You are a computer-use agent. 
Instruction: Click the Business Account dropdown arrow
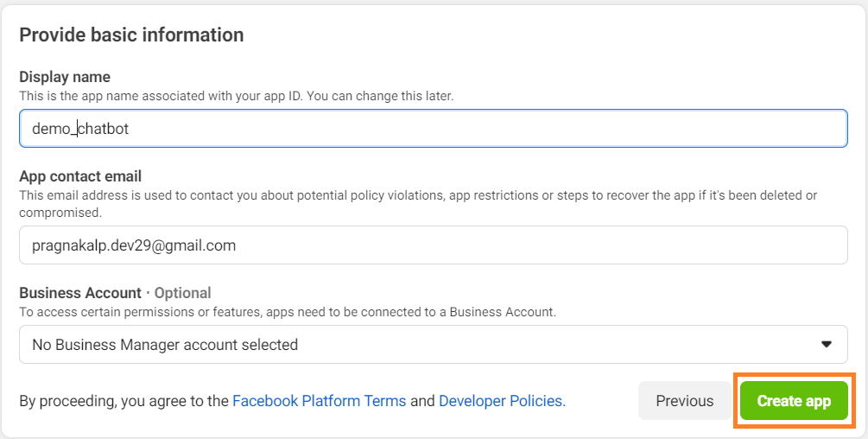point(826,345)
